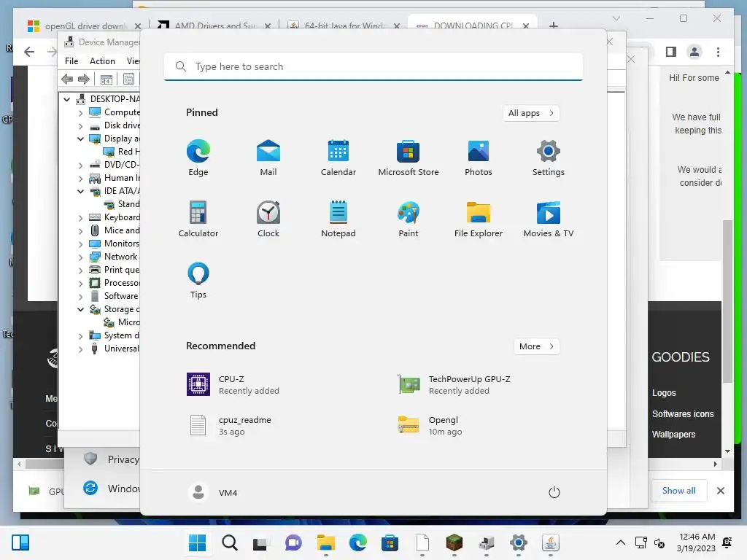Viewport: 747px width, 560px height.
Task: Click the power button in Start menu
Action: (x=554, y=492)
